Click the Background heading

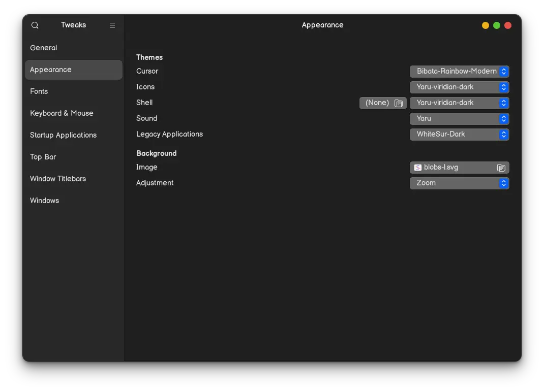(x=157, y=153)
